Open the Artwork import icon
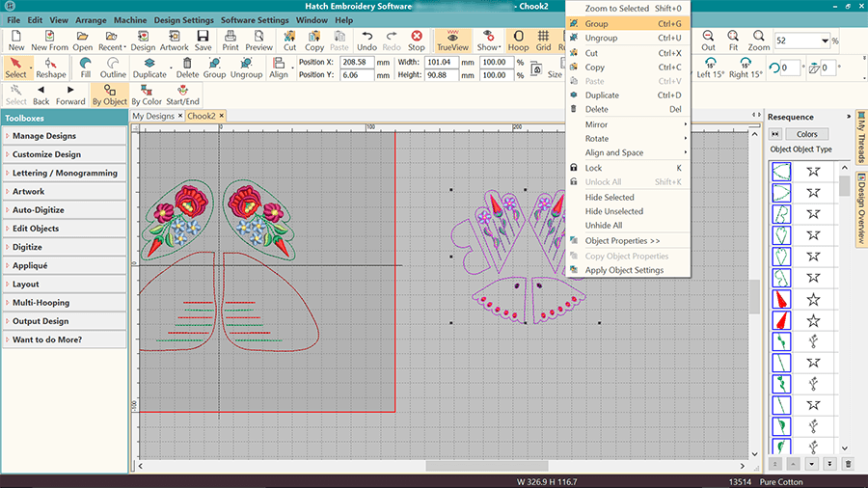Viewport: 868px width, 488px height. point(175,41)
